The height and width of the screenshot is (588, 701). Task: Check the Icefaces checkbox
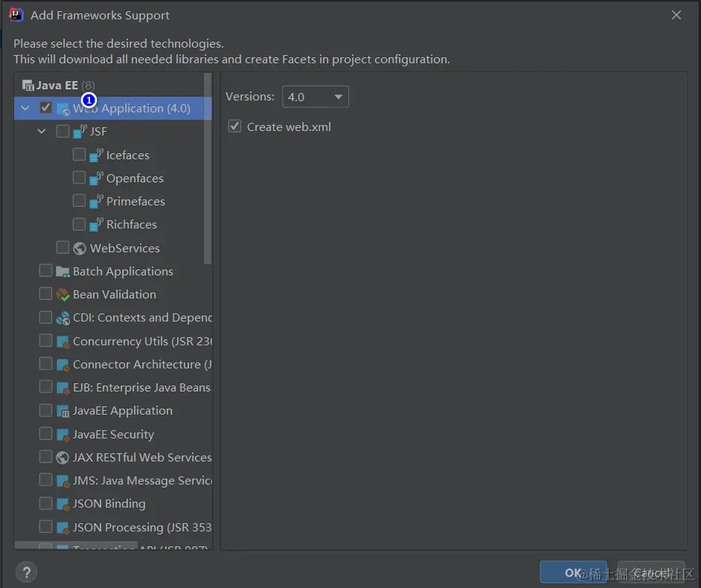[x=79, y=154]
